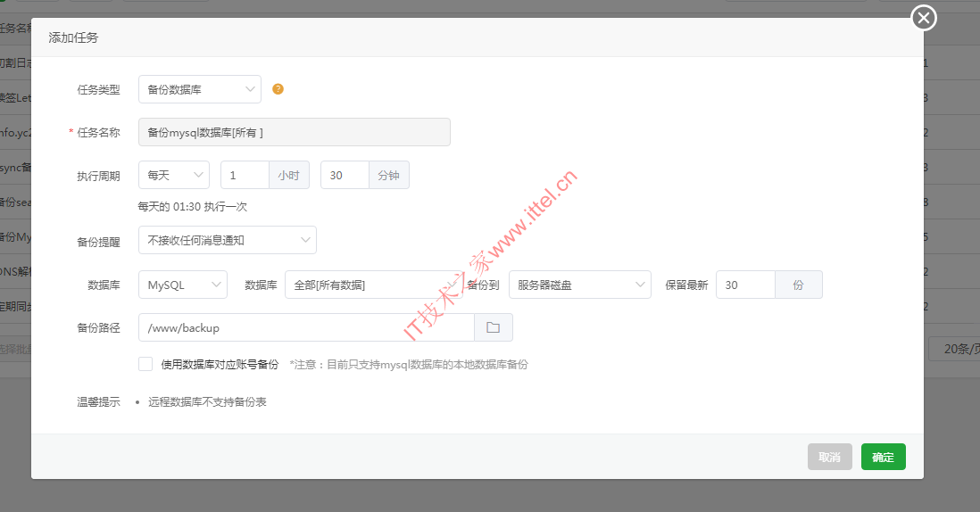Click the /www/backup path input
The image size is (980, 512).
coord(306,327)
